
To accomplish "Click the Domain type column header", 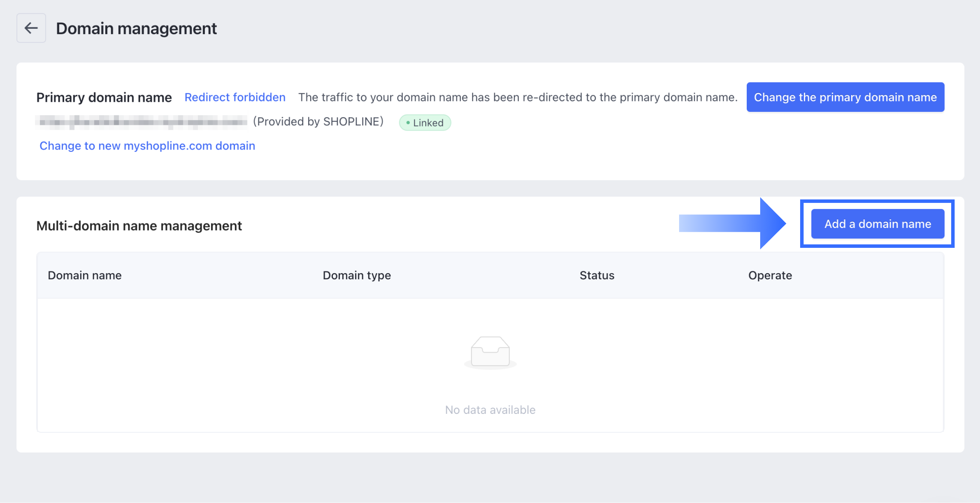I will pos(357,275).
